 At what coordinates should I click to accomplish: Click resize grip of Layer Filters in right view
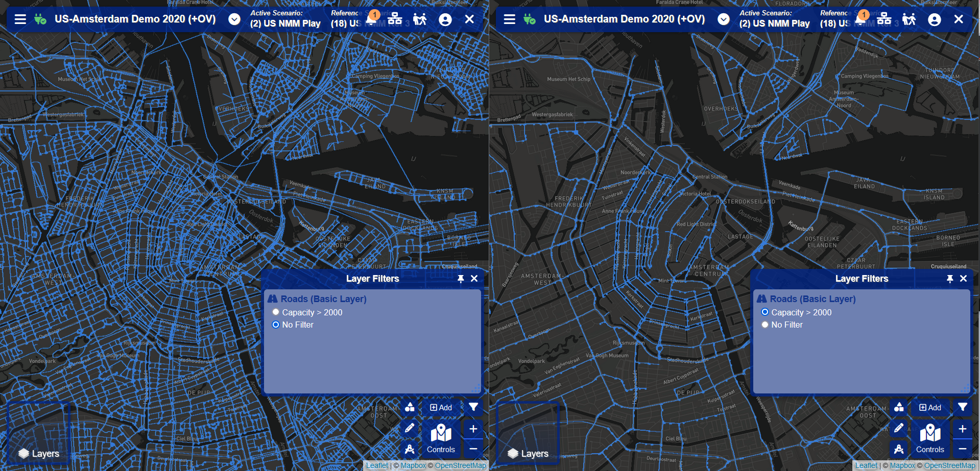tap(966, 389)
